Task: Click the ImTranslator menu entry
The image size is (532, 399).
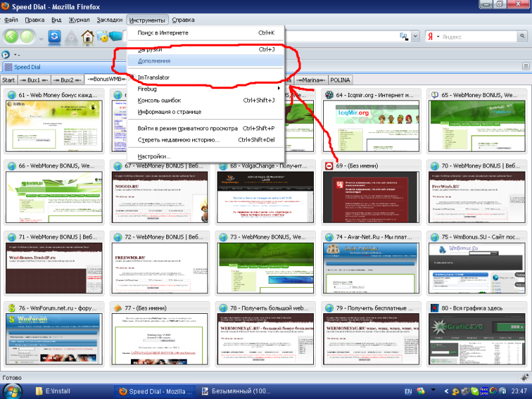Action: 206,77
